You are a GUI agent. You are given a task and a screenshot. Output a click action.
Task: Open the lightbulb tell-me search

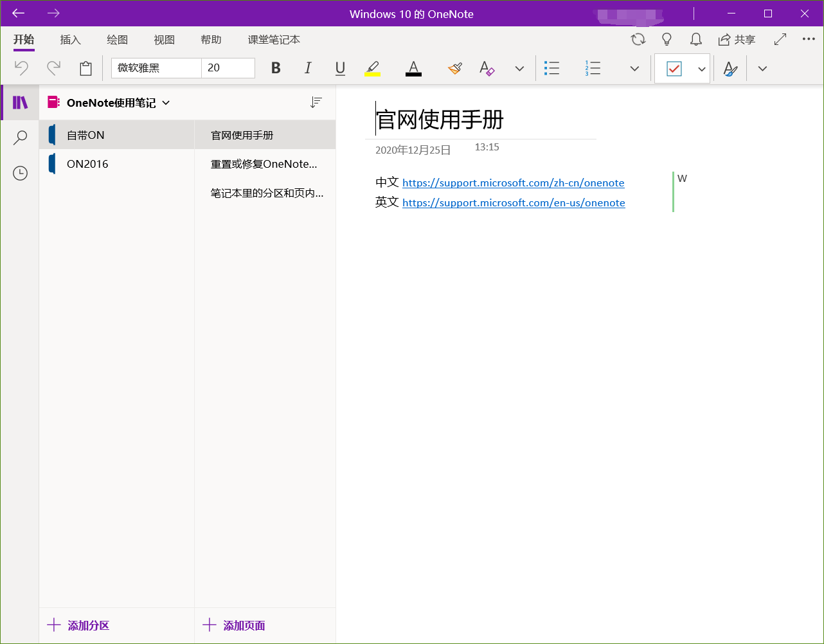pyautogui.click(x=667, y=40)
